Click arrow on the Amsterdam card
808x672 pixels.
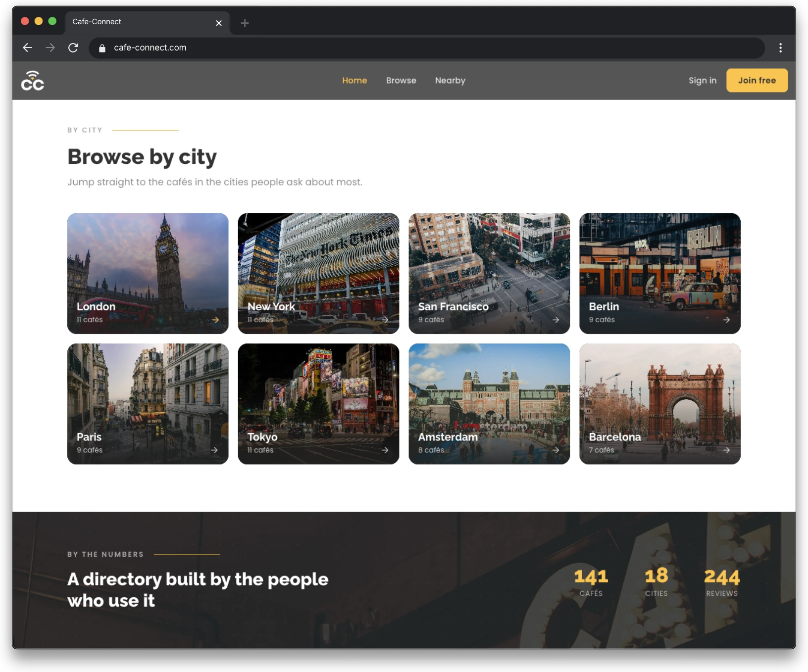pyautogui.click(x=556, y=450)
